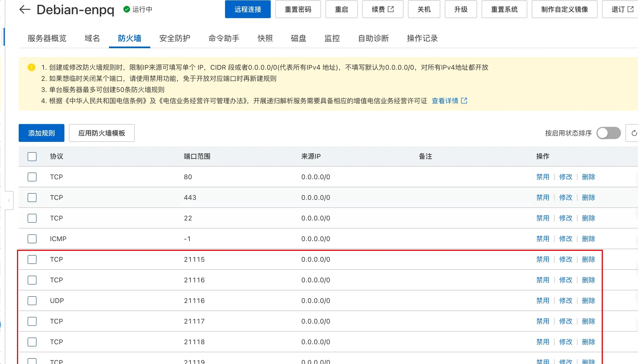Switch to the 安全防护 tab

(x=175, y=38)
